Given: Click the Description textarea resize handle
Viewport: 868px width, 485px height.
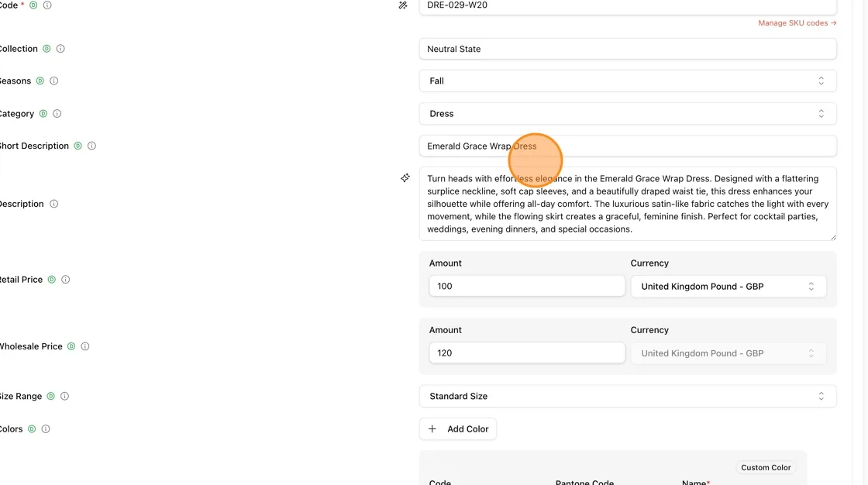Looking at the screenshot, I should click(x=832, y=236).
